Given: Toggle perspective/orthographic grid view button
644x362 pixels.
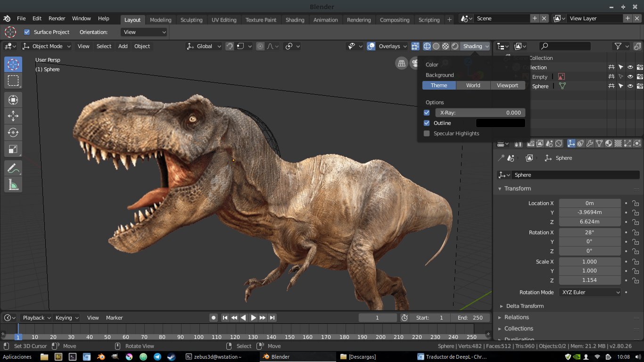Looking at the screenshot, I should tap(401, 63).
